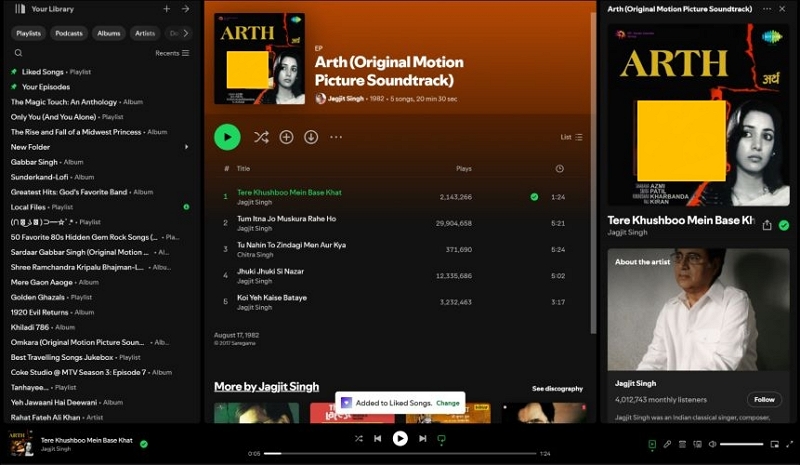Open the List view options dropdown
The width and height of the screenshot is (800, 465).
pos(571,137)
